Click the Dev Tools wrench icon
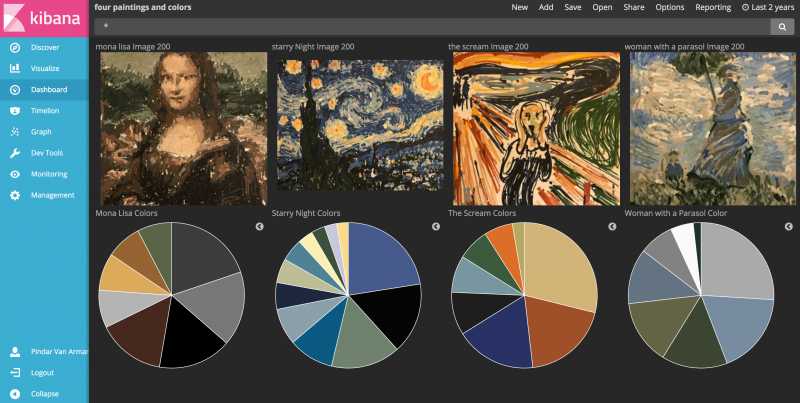 point(15,153)
